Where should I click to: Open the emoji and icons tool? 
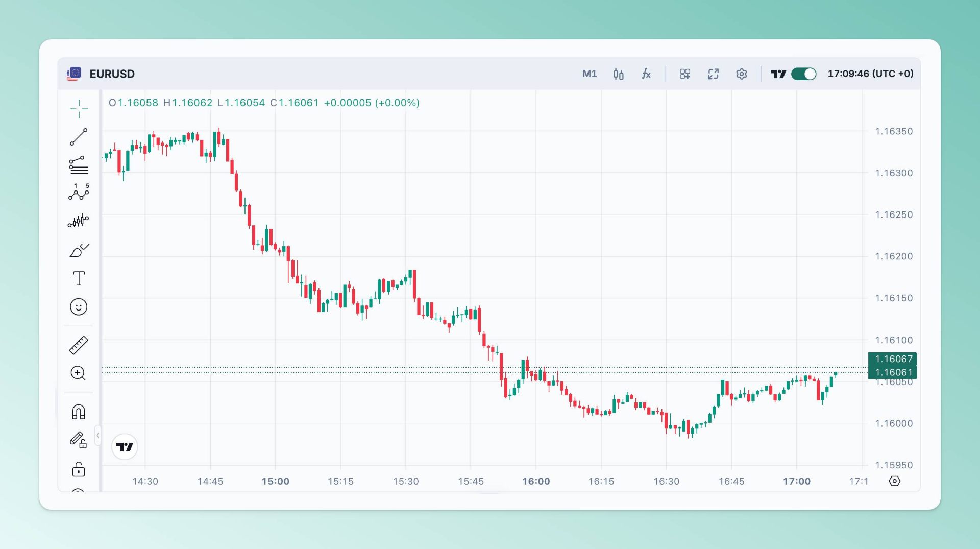point(79,307)
